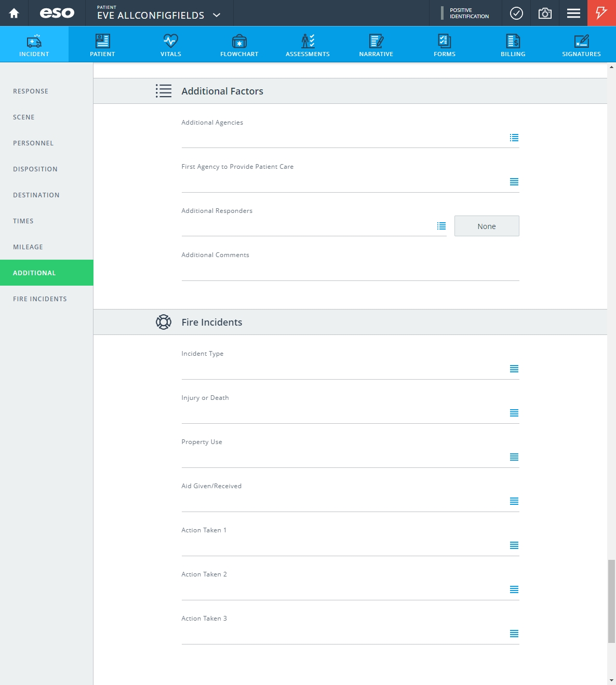
Task: Click the Fire Incidents lifebuoy icon
Action: pos(164,322)
